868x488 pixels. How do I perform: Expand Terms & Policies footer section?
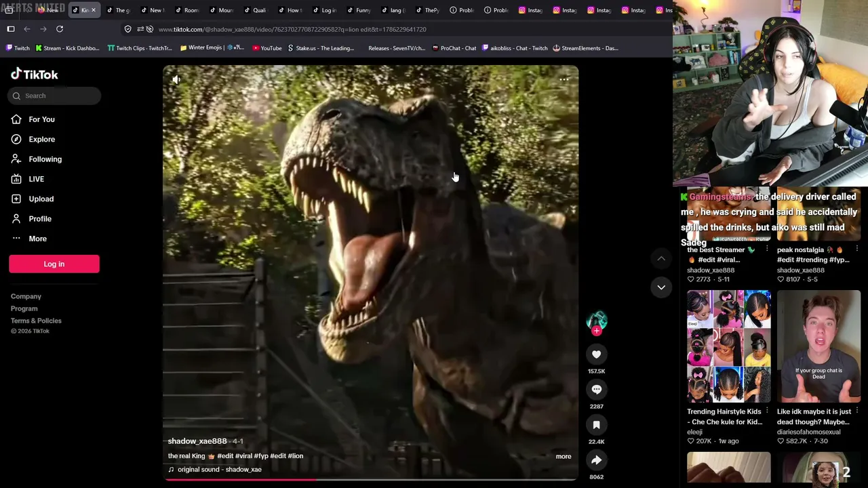point(36,321)
